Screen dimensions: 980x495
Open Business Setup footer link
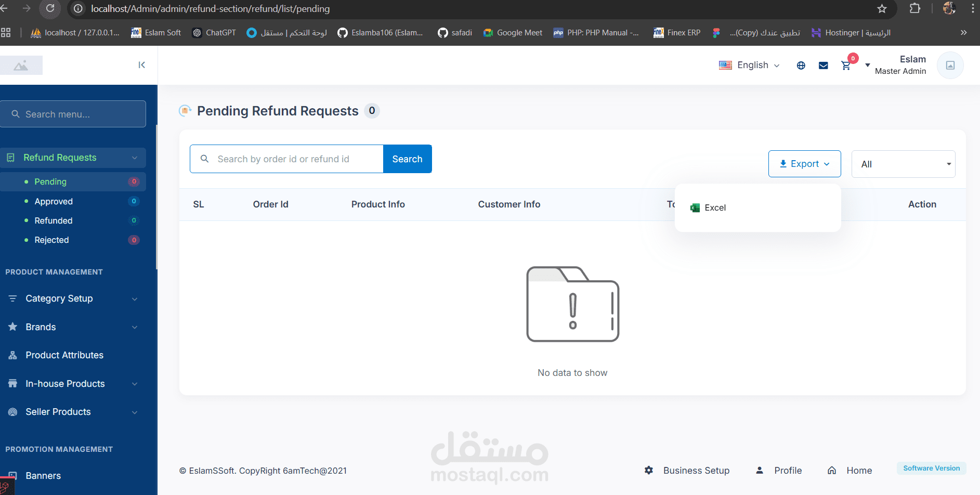click(x=687, y=471)
